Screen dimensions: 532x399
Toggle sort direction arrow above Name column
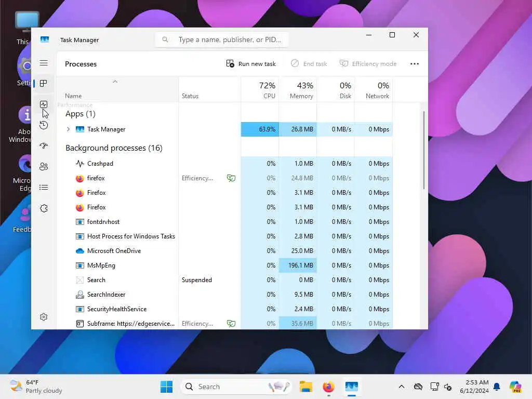(x=115, y=82)
